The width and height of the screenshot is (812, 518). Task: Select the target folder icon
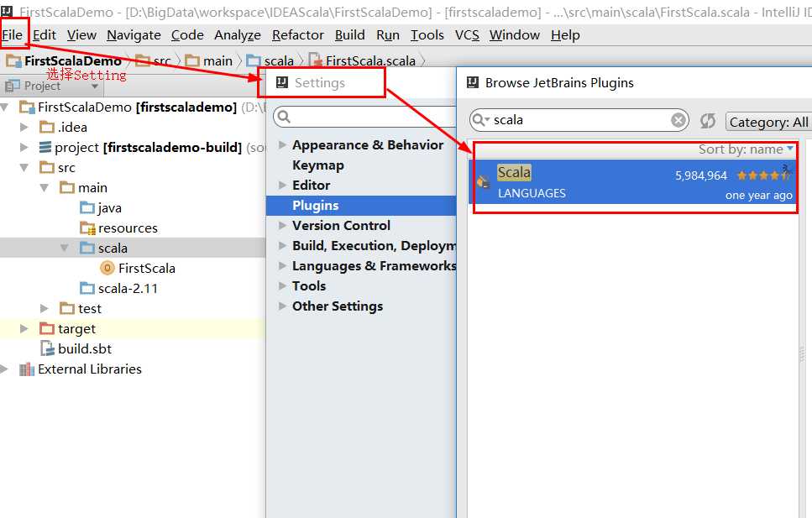coord(47,329)
